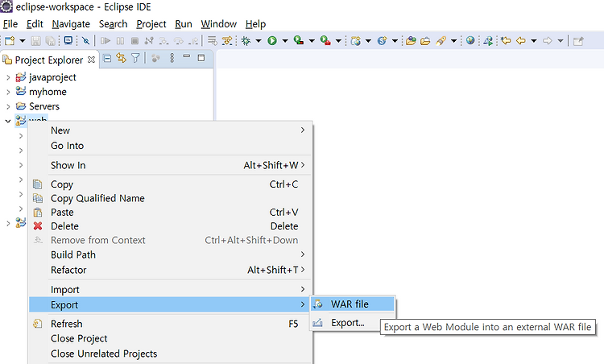The image size is (604, 364).
Task: Open a Terminal from the toolbar
Action: (68, 40)
